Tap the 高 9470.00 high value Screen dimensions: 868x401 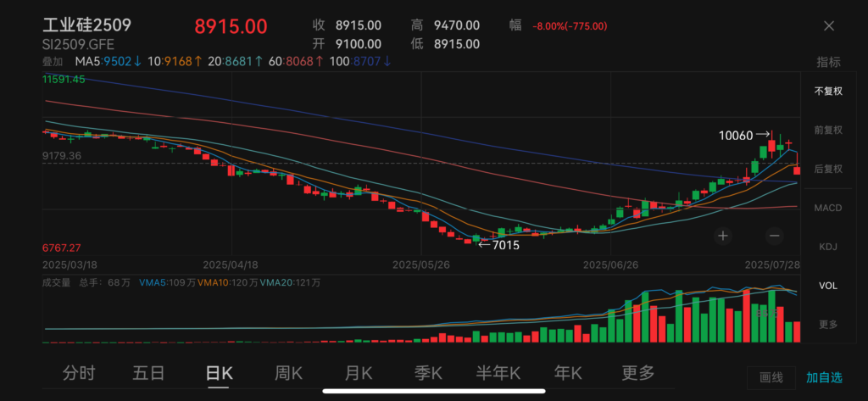pyautogui.click(x=445, y=25)
